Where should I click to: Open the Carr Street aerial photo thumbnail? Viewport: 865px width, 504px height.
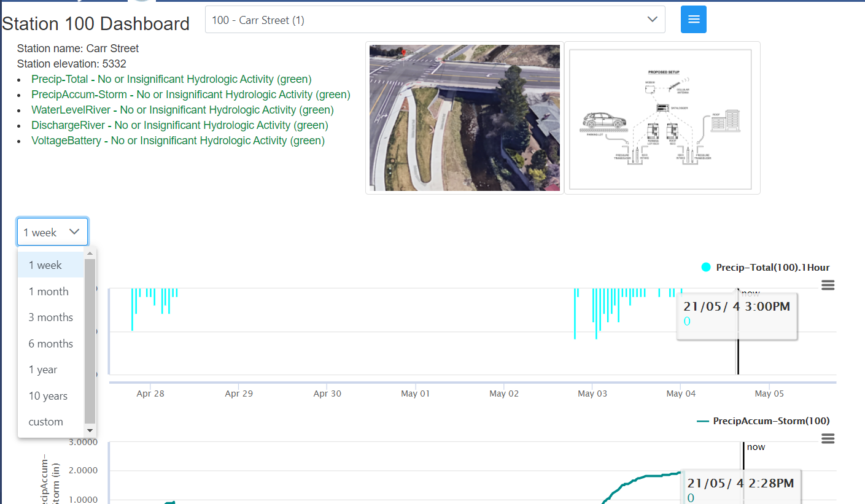click(465, 117)
